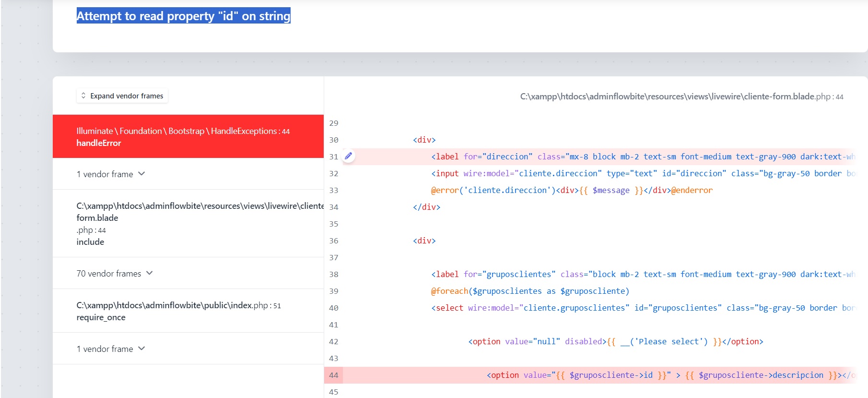This screenshot has height=398, width=868.
Task: Click opening div tag on line 30
Action: point(424,140)
